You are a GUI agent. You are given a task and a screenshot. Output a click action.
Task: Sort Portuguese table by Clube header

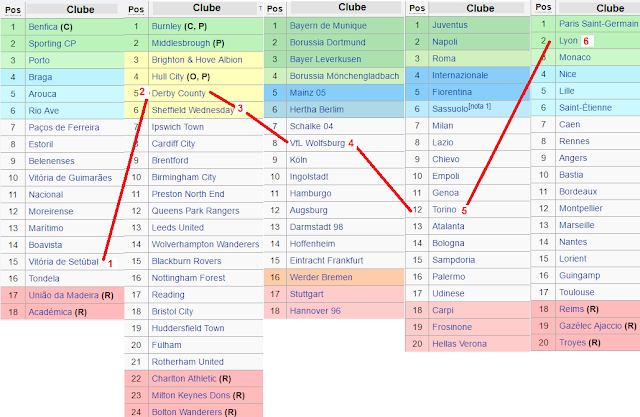coord(80,9)
